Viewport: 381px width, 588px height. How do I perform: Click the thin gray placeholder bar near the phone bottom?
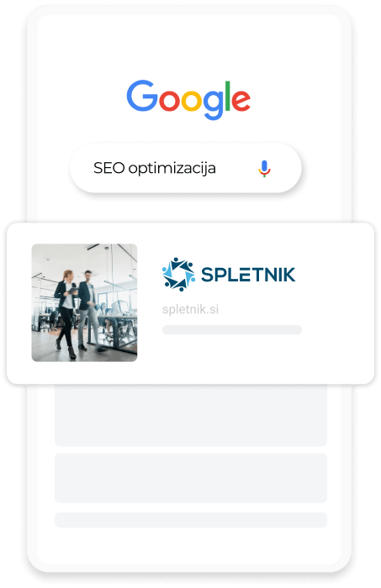coord(191,520)
